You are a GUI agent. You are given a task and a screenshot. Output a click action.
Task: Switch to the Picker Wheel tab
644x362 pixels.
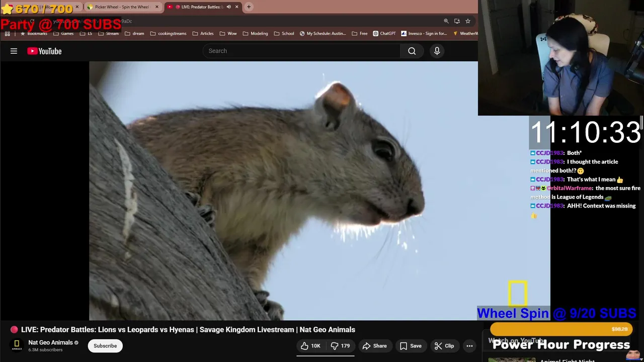122,7
